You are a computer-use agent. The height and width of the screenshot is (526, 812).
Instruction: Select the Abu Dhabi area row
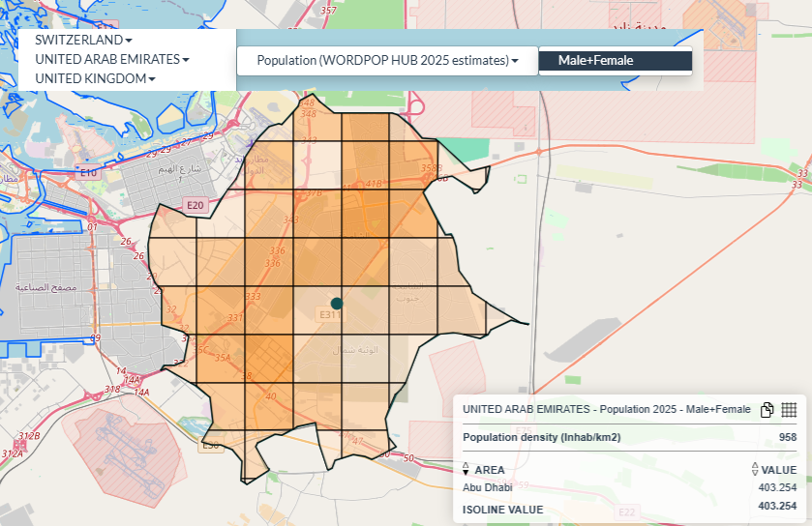click(629, 487)
